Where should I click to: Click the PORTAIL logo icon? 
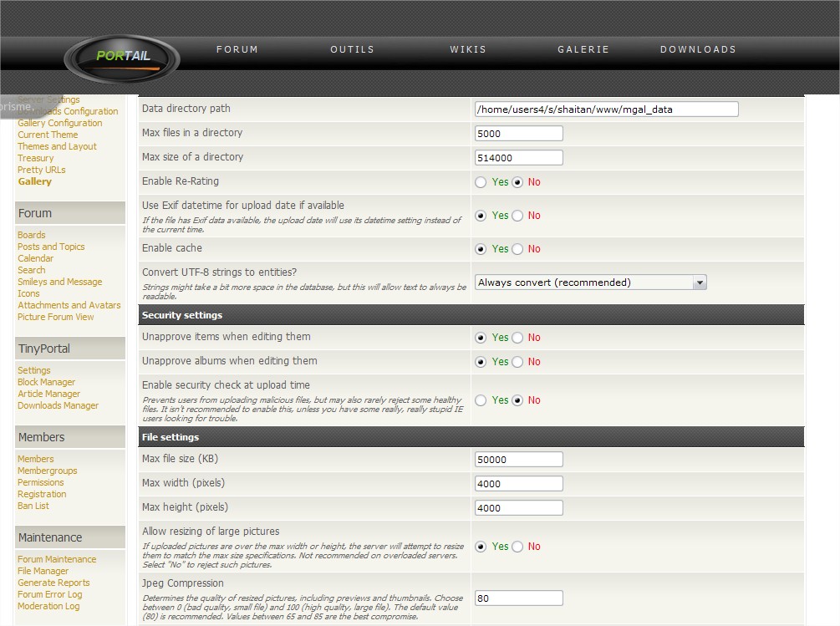click(122, 58)
